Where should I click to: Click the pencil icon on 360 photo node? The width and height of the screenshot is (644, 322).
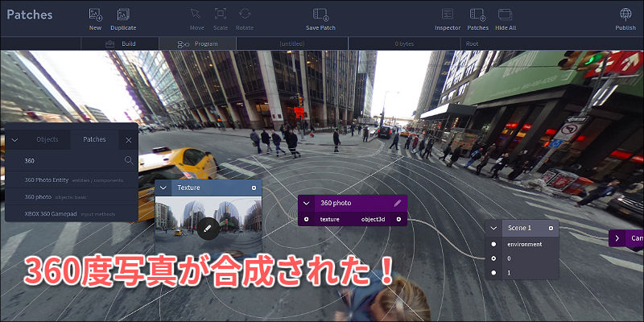tap(397, 203)
